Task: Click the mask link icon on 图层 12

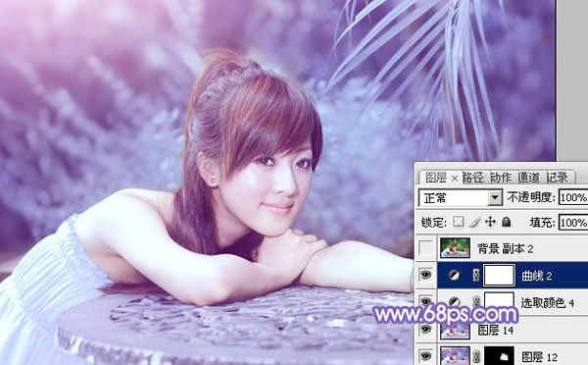Action: tap(476, 355)
